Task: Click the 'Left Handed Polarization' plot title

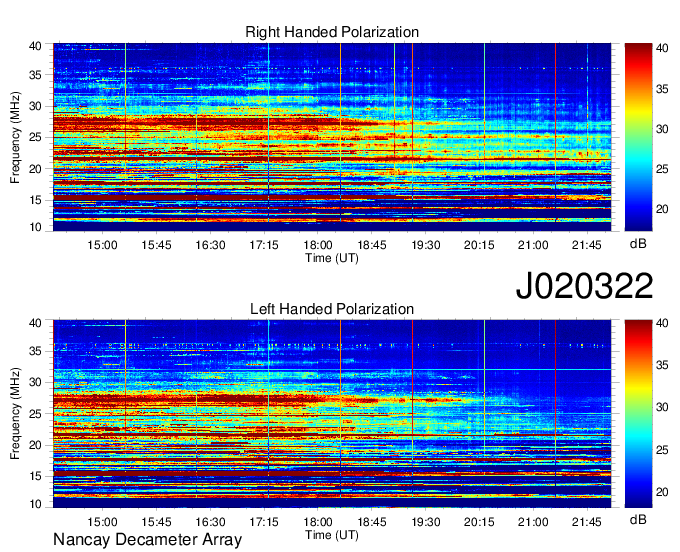Action: click(x=332, y=309)
